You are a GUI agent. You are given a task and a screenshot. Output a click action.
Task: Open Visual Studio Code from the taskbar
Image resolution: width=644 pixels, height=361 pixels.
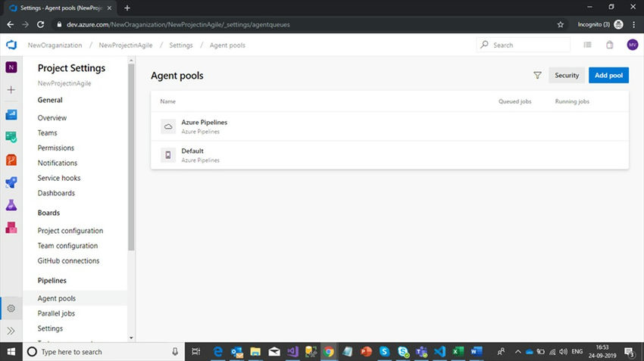439,352
